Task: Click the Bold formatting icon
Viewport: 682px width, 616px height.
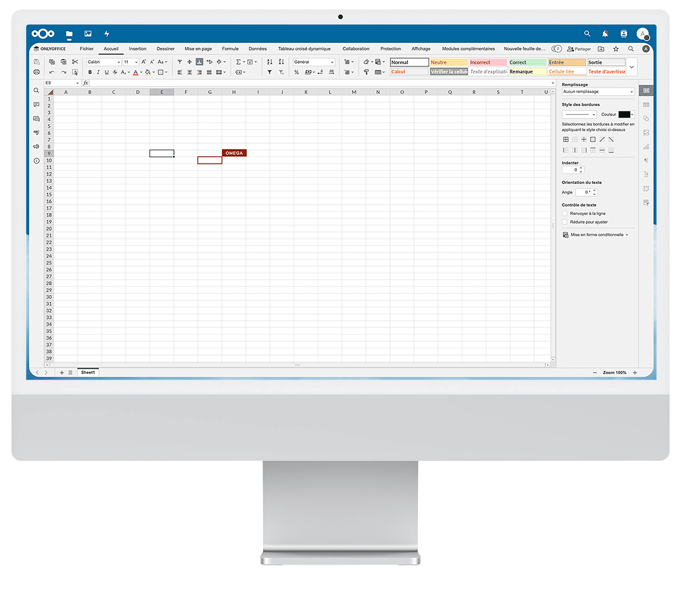Action: tap(90, 72)
